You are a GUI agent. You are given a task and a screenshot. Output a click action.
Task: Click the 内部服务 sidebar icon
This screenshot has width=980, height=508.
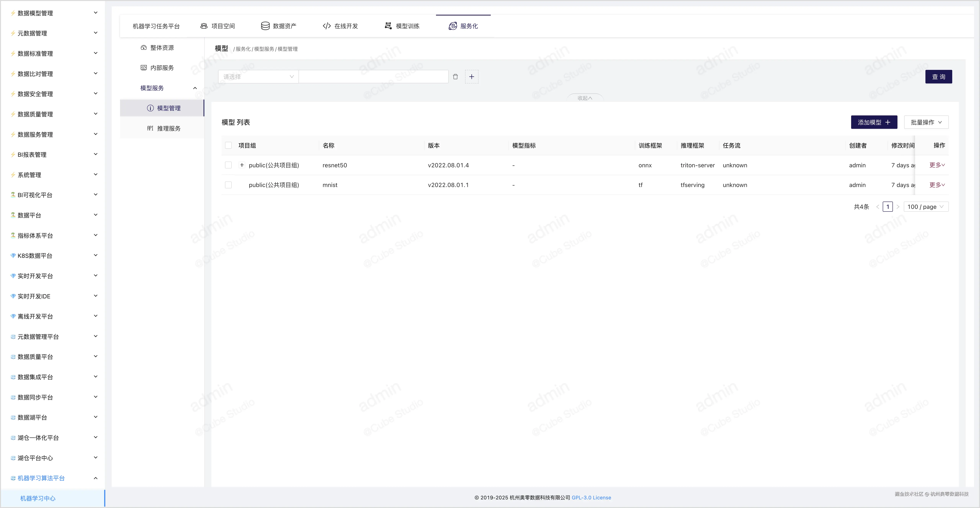pyautogui.click(x=143, y=68)
